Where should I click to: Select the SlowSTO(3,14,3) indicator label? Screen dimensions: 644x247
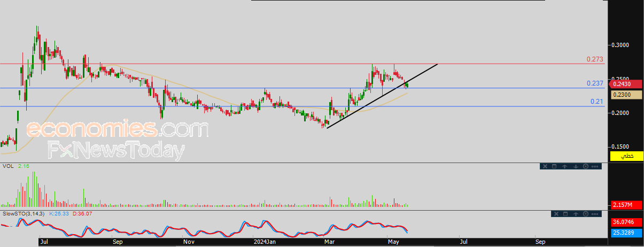tap(24, 213)
